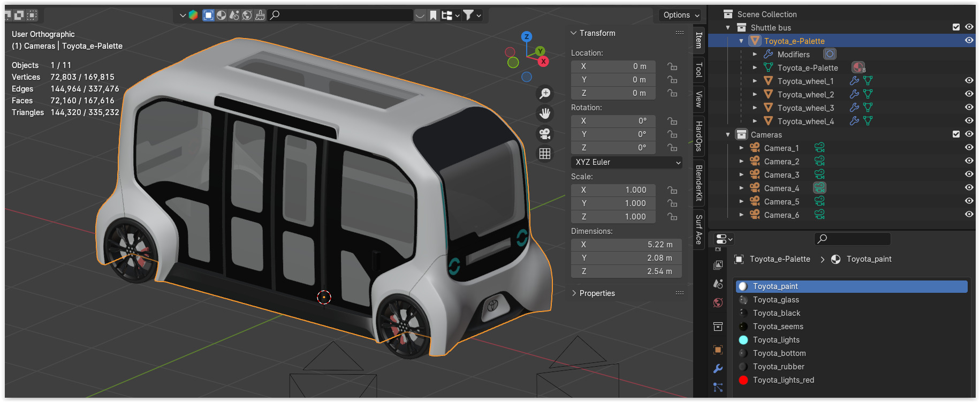Collapse the Cameras collection
The width and height of the screenshot is (980, 402).
tap(728, 134)
